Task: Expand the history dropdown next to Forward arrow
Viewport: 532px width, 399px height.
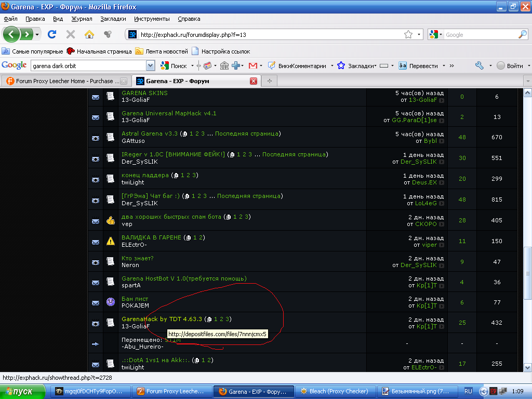Action: 37,35
